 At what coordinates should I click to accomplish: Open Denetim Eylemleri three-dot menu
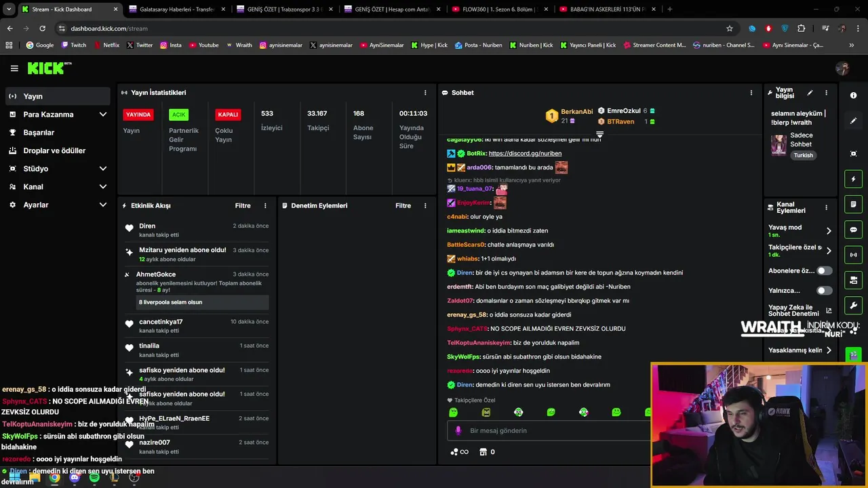coord(425,205)
